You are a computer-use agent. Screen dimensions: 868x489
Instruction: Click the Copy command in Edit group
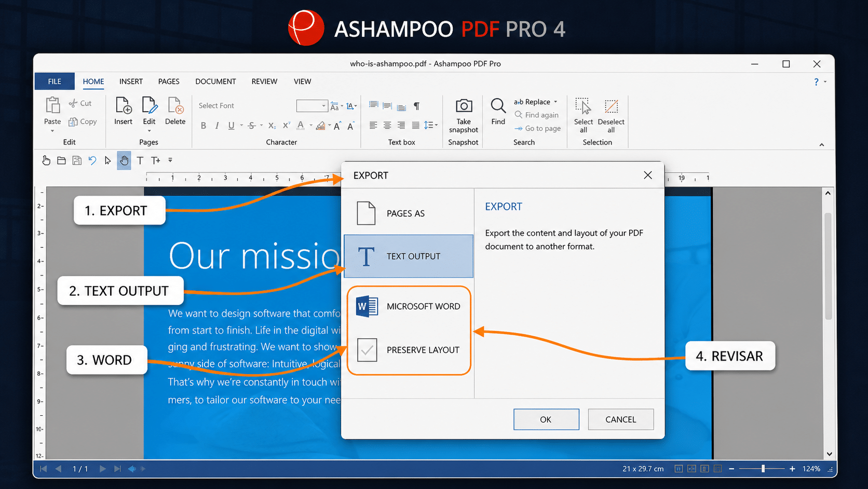tap(83, 122)
